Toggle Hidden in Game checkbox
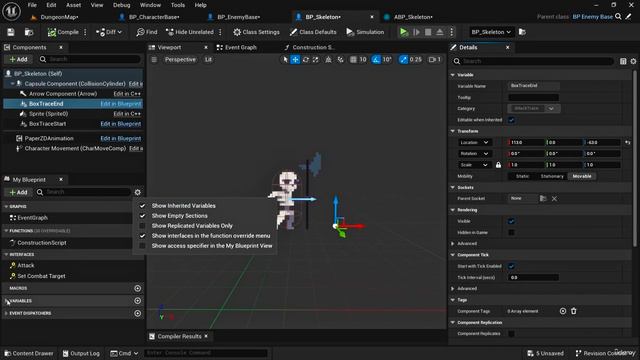This screenshot has height=360, width=640. (x=511, y=232)
